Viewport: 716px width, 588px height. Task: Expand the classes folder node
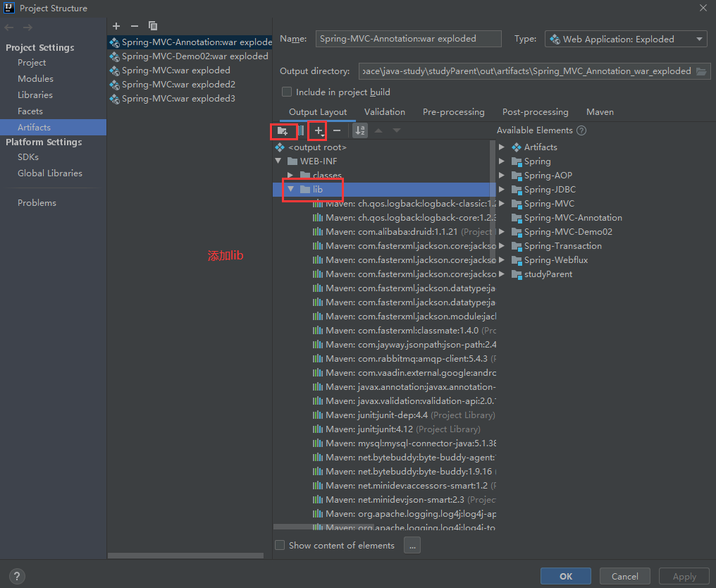pos(290,175)
